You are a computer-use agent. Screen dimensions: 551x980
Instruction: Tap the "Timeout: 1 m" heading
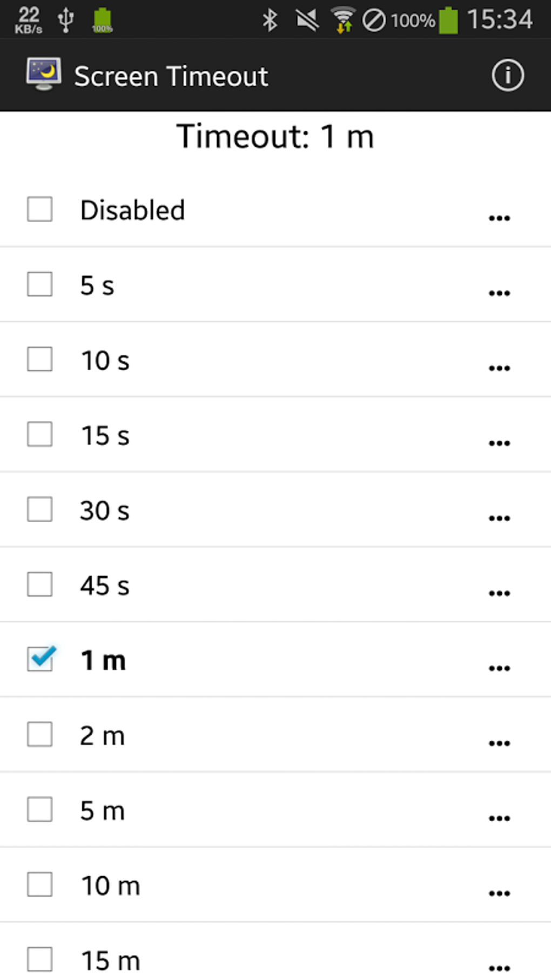tap(275, 136)
